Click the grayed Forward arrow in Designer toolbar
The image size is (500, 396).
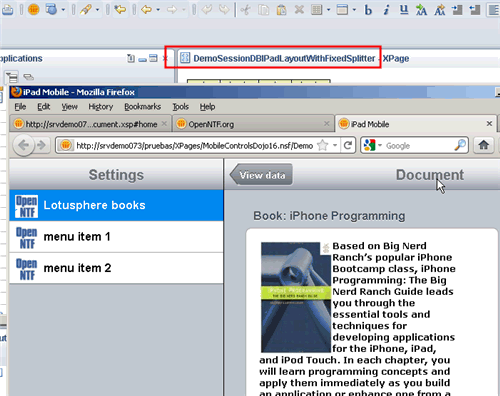point(172,10)
